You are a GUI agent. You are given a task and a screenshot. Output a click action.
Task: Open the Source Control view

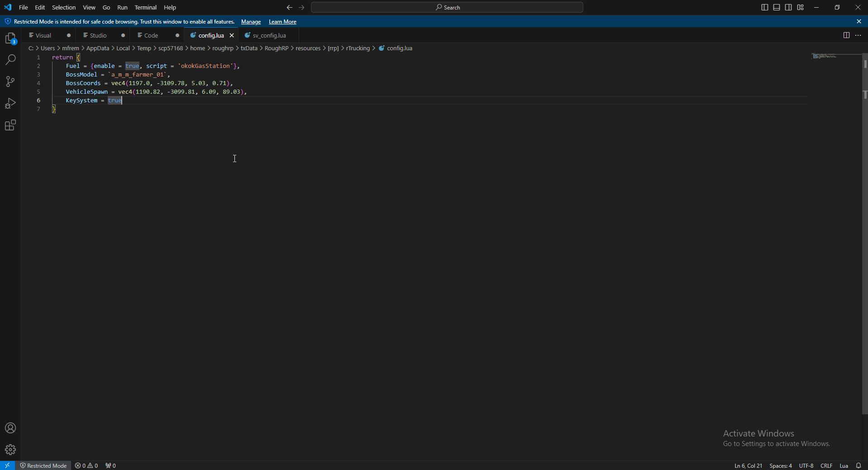pyautogui.click(x=10, y=82)
